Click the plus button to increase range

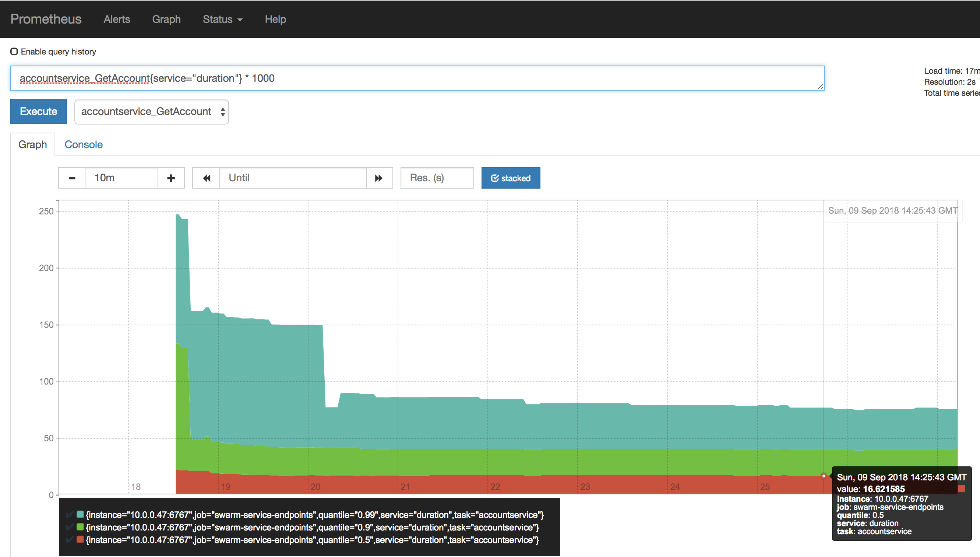[171, 178]
